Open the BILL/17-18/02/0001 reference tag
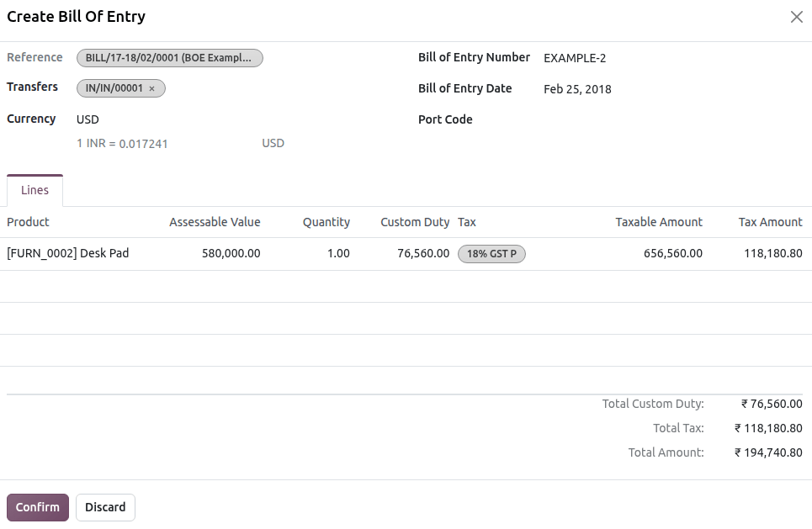This screenshot has width=812, height=529. pos(169,58)
